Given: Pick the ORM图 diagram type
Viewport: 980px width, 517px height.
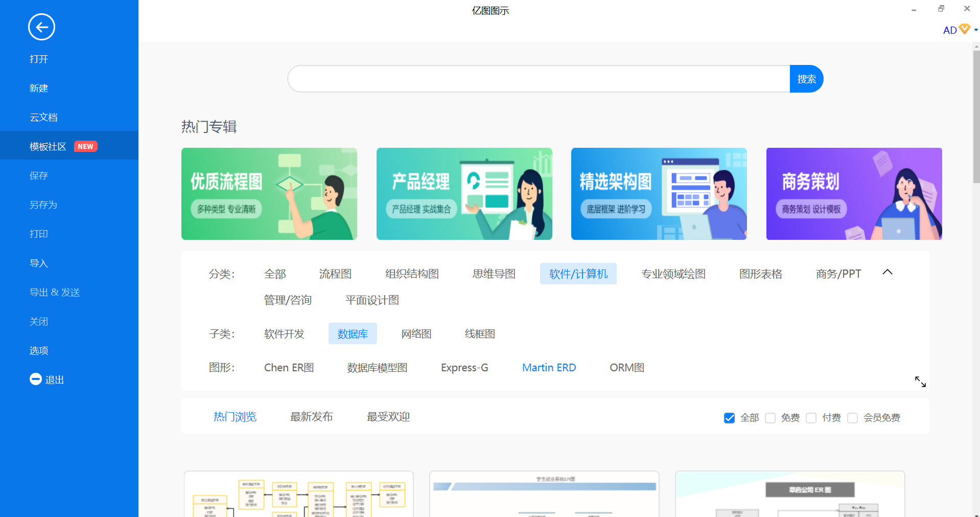Looking at the screenshot, I should [x=627, y=368].
